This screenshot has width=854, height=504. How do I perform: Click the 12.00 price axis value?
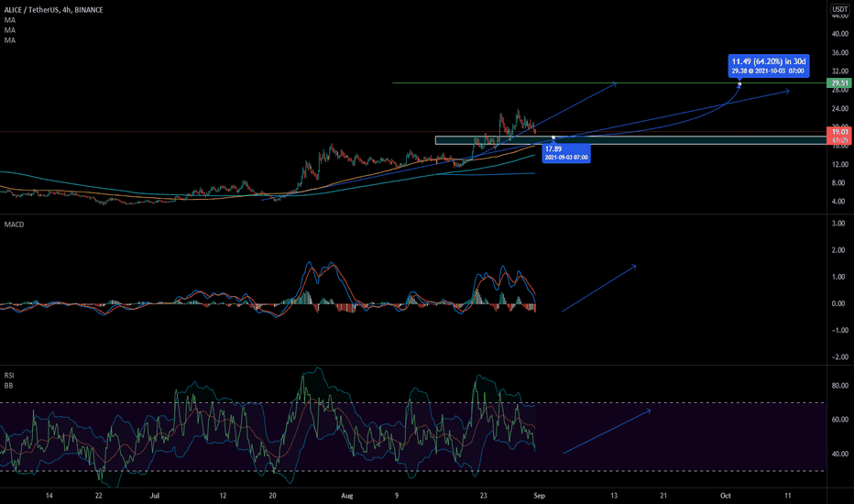(x=840, y=165)
